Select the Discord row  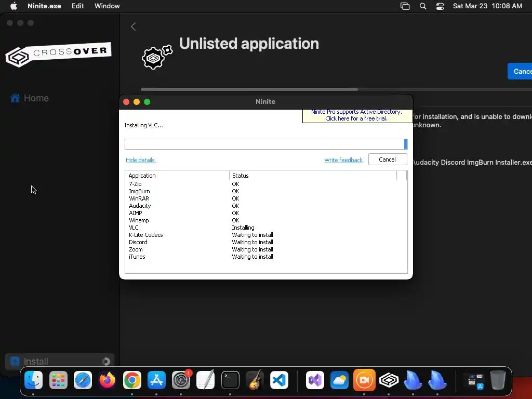tap(266, 242)
